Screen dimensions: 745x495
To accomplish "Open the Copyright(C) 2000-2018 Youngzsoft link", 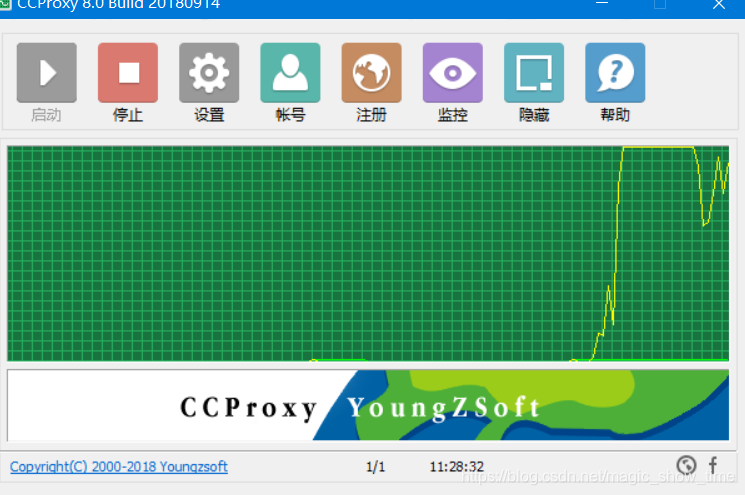I will click(x=119, y=466).
